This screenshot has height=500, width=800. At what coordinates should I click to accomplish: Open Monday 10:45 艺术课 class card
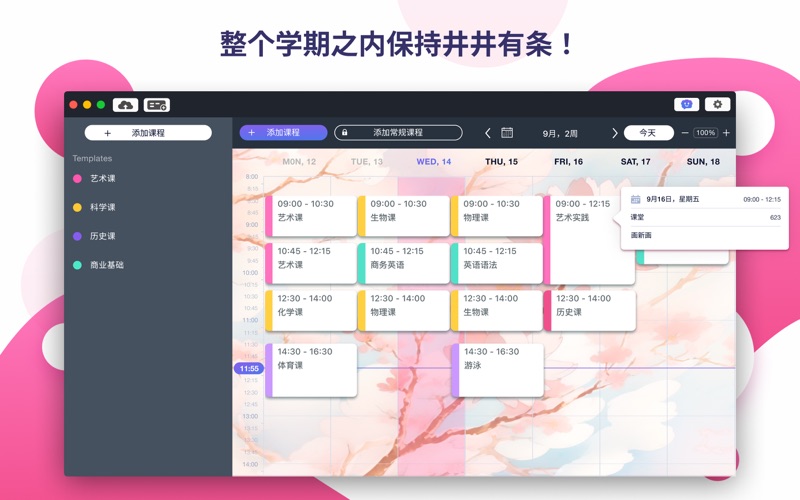click(x=311, y=263)
